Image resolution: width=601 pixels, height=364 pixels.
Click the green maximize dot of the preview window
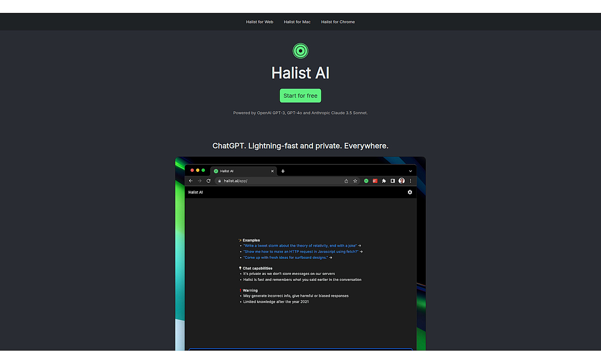coord(203,170)
